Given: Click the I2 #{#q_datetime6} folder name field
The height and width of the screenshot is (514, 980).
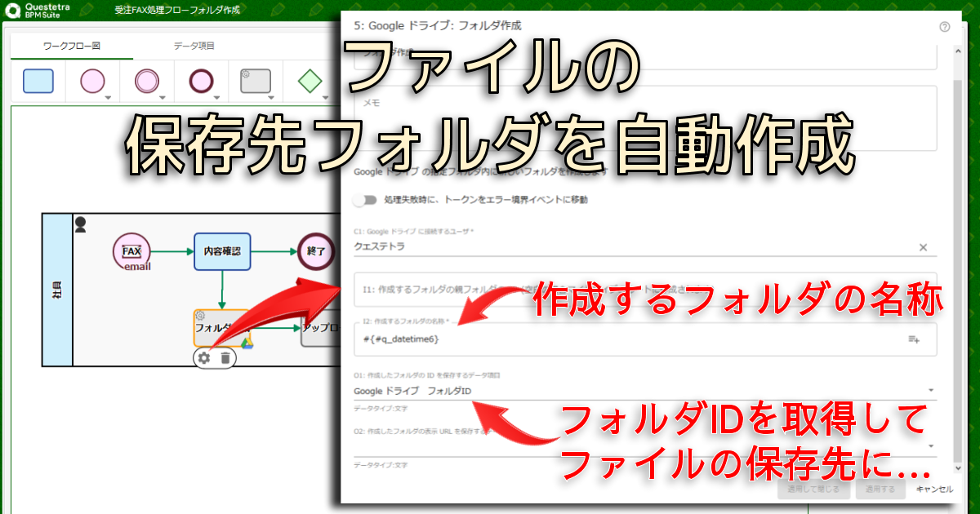Looking at the screenshot, I should (645, 339).
